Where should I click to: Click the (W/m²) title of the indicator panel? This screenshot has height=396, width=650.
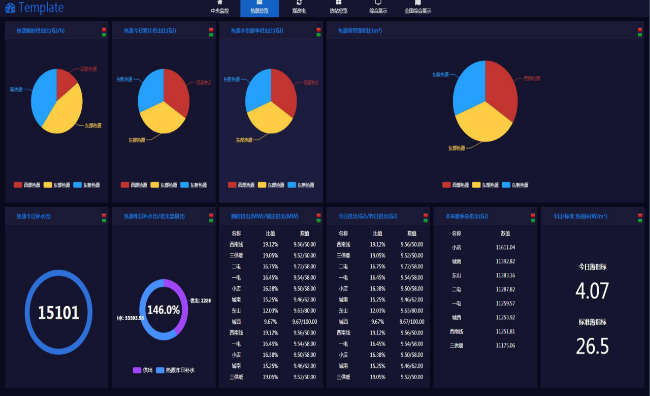point(580,216)
